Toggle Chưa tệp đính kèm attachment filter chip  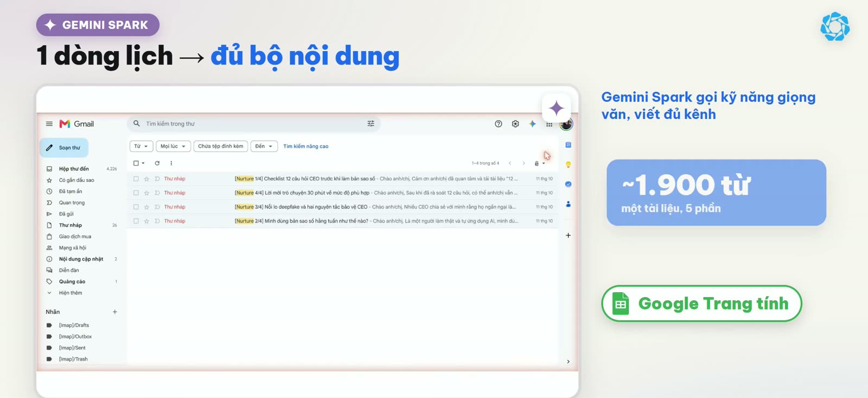[221, 146]
